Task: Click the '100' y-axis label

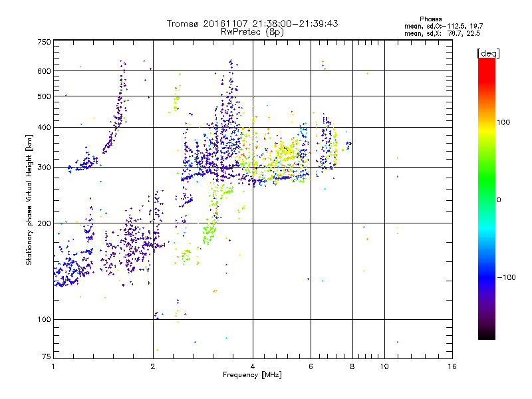Action: click(45, 320)
